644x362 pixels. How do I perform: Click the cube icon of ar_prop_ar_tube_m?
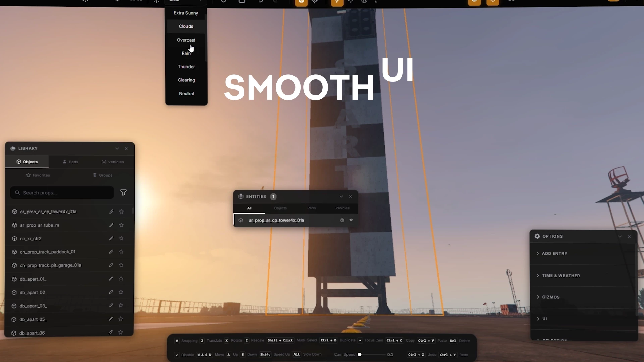(14, 225)
